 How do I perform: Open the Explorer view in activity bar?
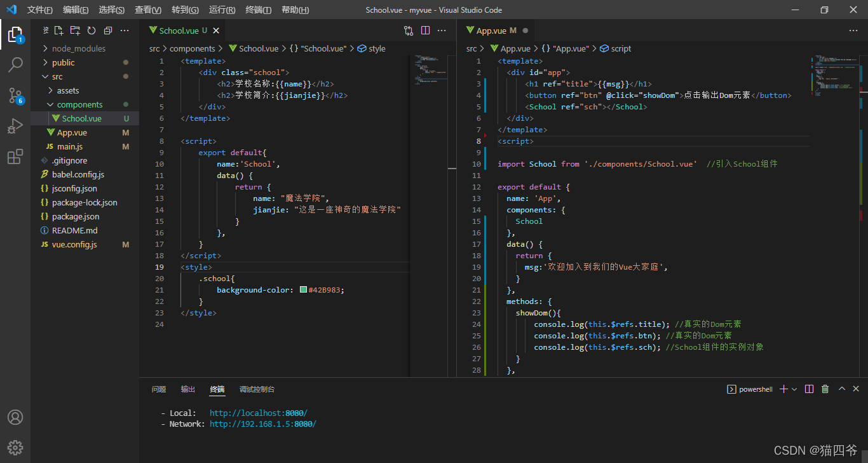(15, 34)
